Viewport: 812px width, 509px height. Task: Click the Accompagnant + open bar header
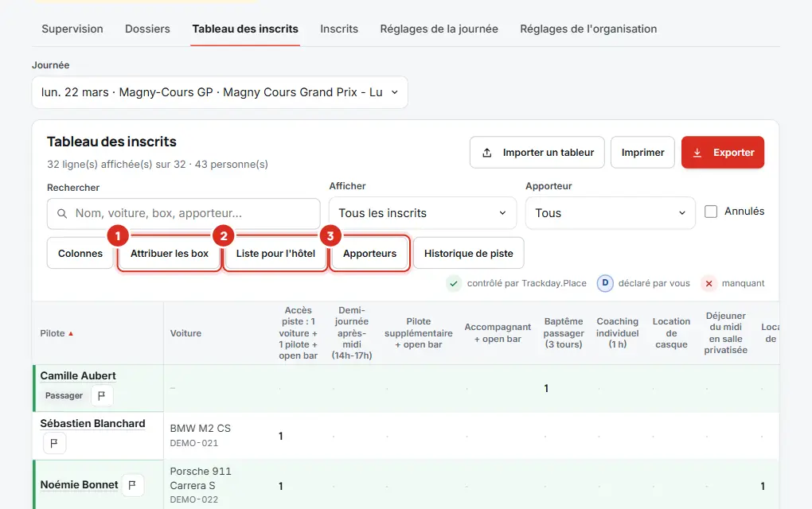tap(498, 333)
